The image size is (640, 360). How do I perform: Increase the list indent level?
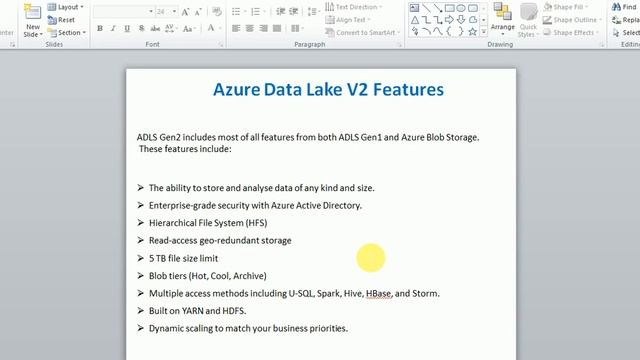click(293, 11)
